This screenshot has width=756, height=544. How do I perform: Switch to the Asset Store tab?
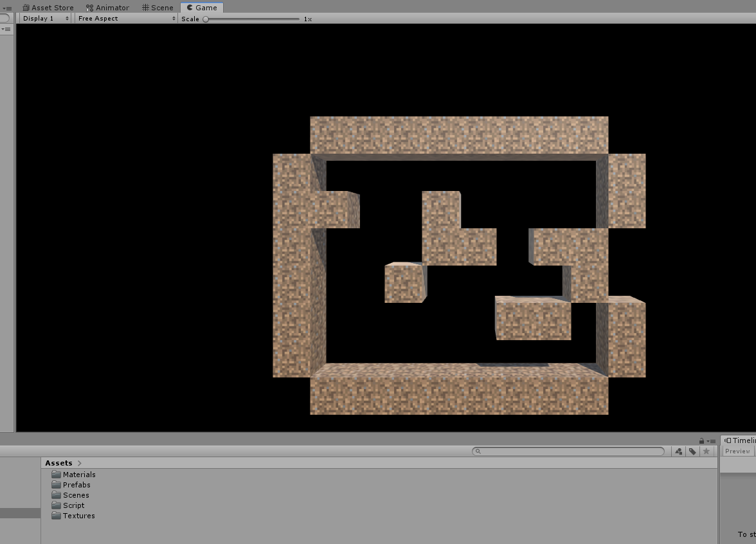coord(48,7)
